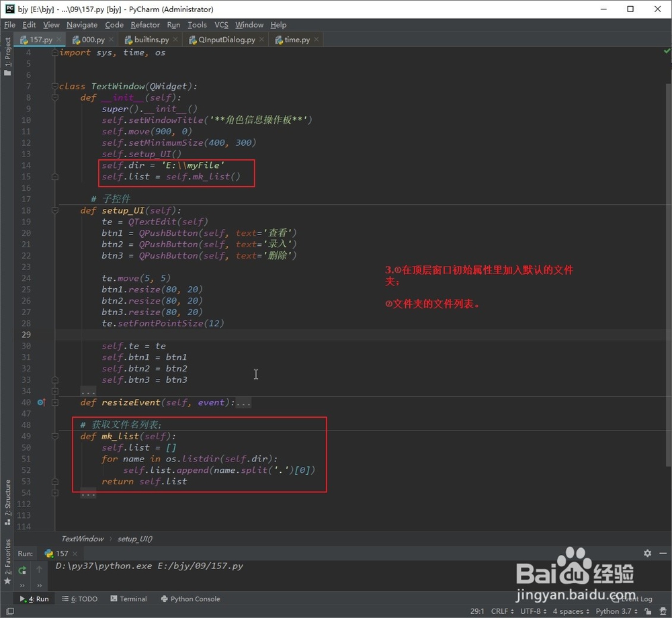The height and width of the screenshot is (618, 672).
Task: Click the folded dots after resizeEvent
Action: coord(243,402)
